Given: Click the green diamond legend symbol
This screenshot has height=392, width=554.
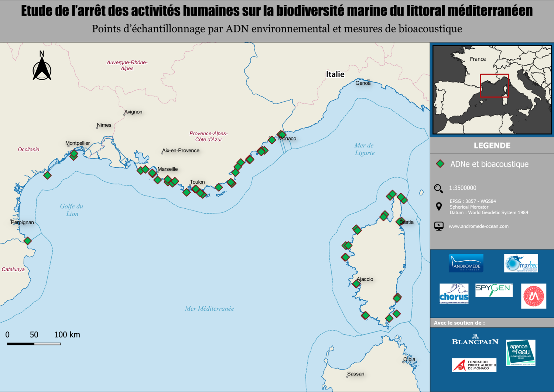Looking at the screenshot, I should click(440, 164).
